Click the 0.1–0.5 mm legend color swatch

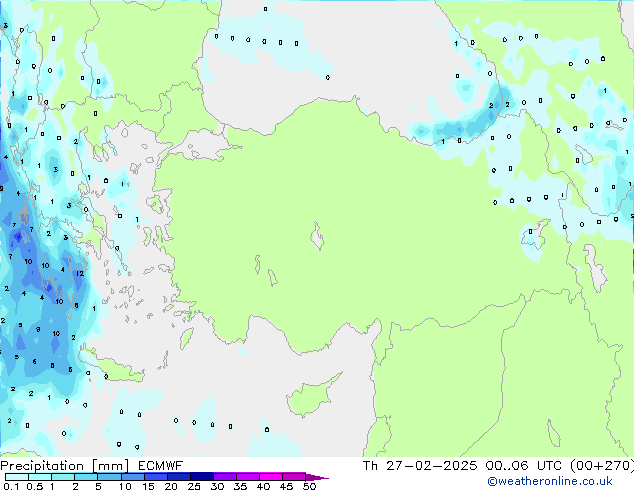(17, 477)
